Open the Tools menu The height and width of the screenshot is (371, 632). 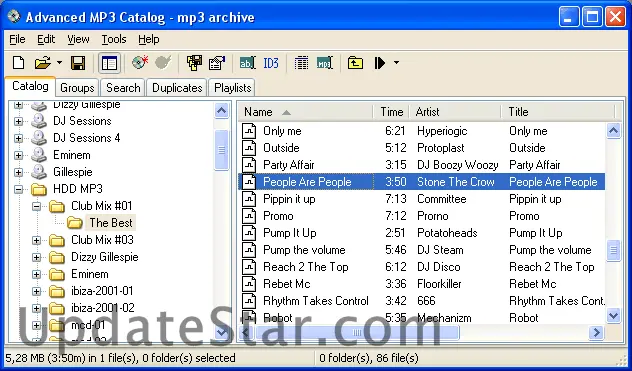pyautogui.click(x=114, y=39)
